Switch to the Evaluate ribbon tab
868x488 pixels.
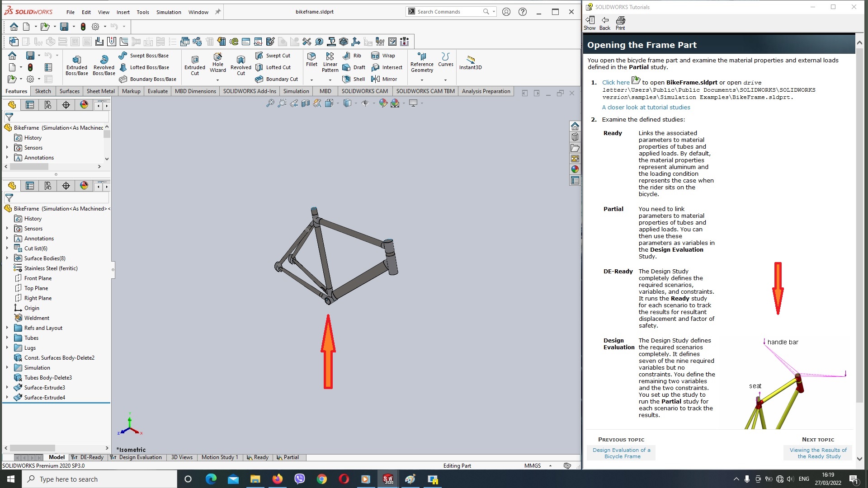158,91
